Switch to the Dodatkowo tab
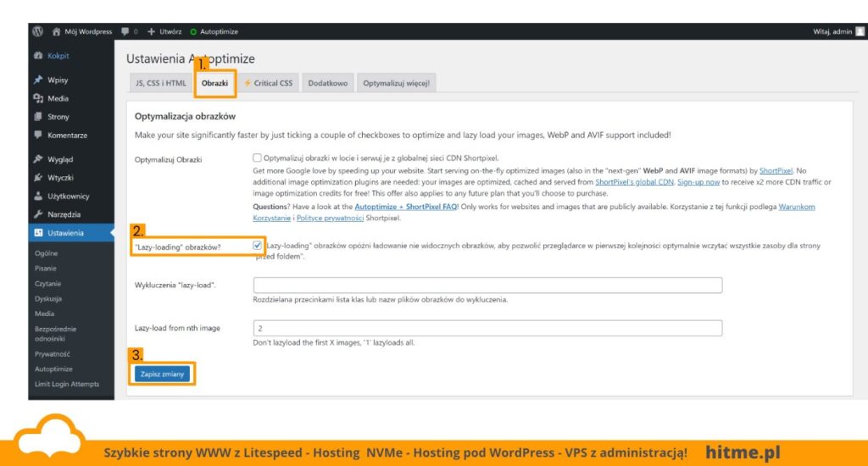This screenshot has height=466, width=868. [x=328, y=83]
